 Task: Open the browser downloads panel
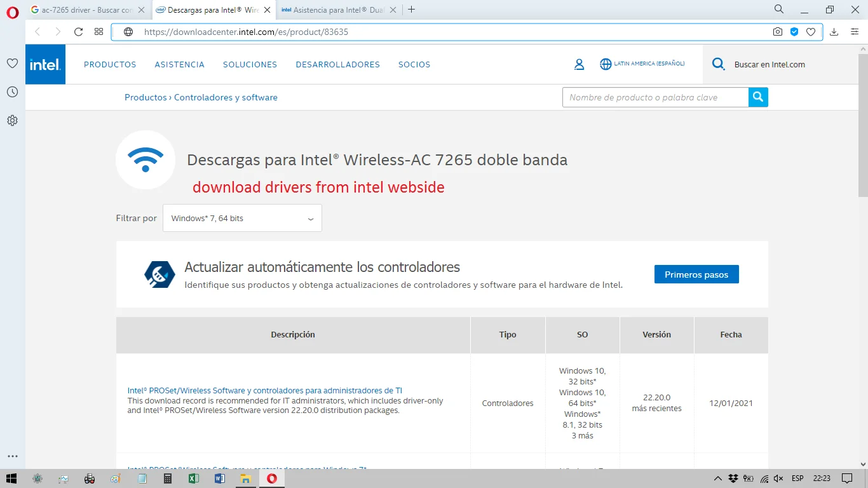point(834,32)
